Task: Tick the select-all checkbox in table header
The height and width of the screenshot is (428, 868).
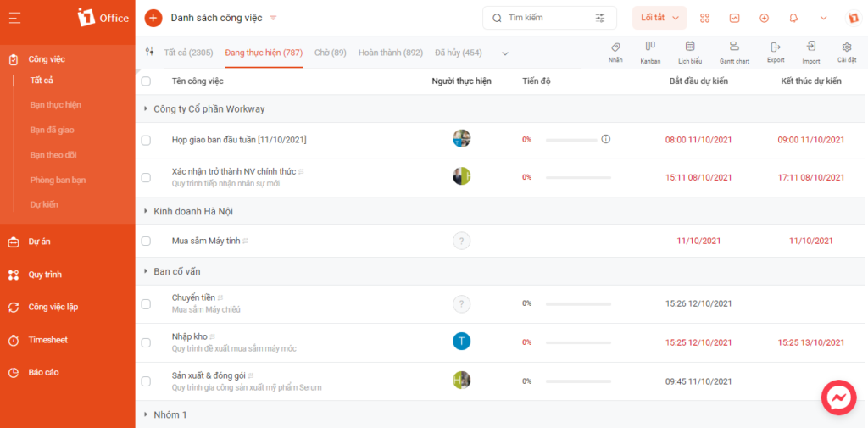Action: [146, 81]
